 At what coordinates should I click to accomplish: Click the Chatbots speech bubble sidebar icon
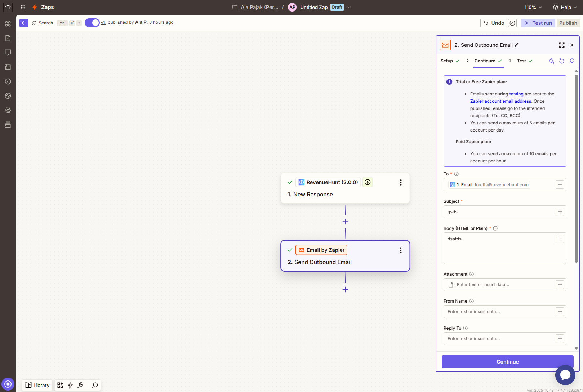pos(8,53)
